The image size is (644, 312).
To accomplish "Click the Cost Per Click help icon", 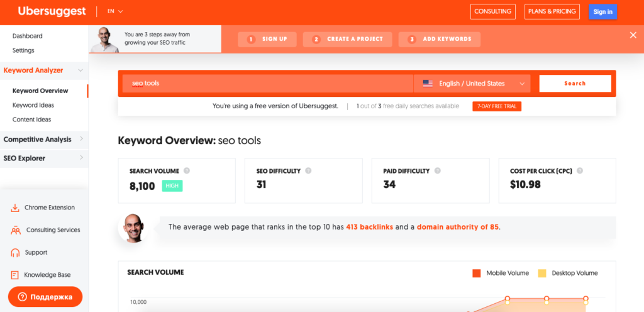I will click(x=579, y=170).
